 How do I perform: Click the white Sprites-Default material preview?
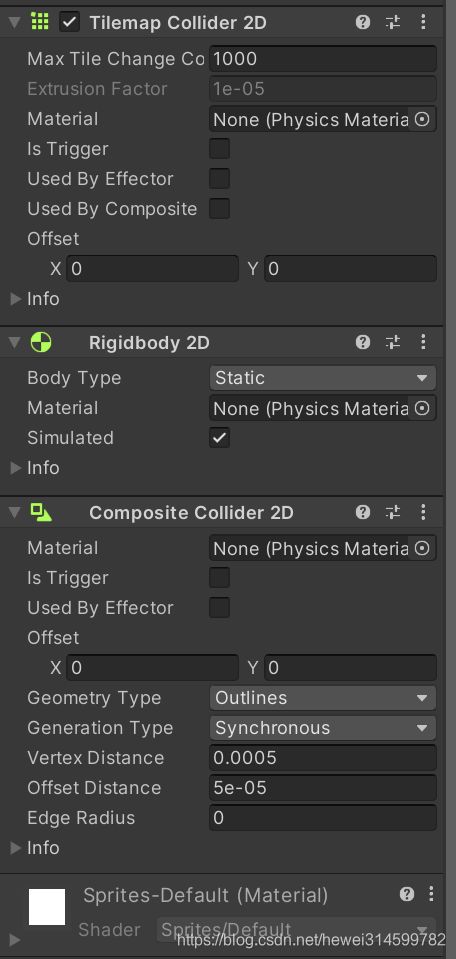[x=47, y=907]
